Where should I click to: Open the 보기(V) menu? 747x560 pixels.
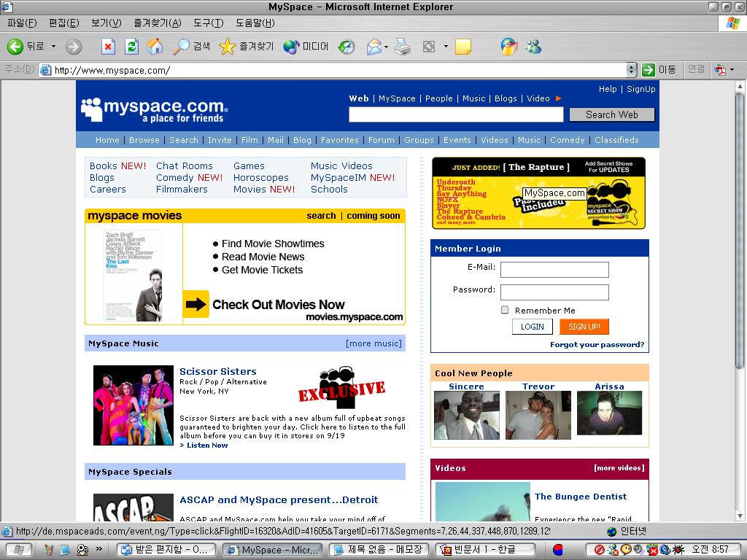pos(107,23)
